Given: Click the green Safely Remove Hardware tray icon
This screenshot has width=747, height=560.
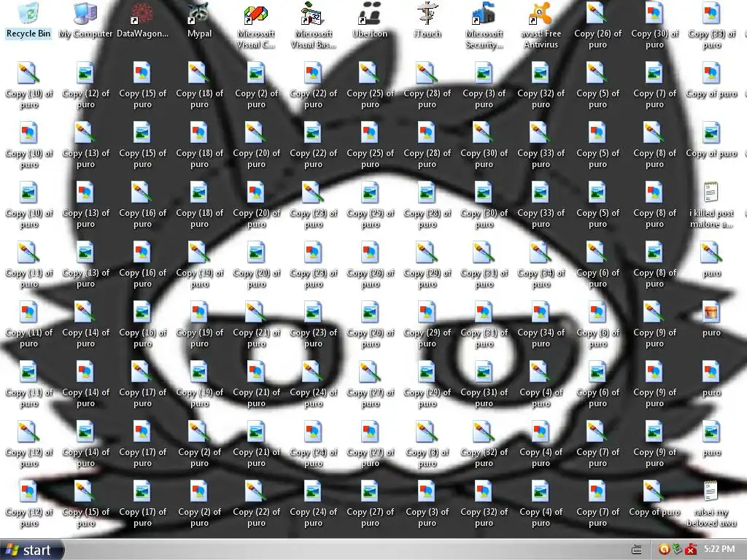Looking at the screenshot, I should (x=678, y=550).
